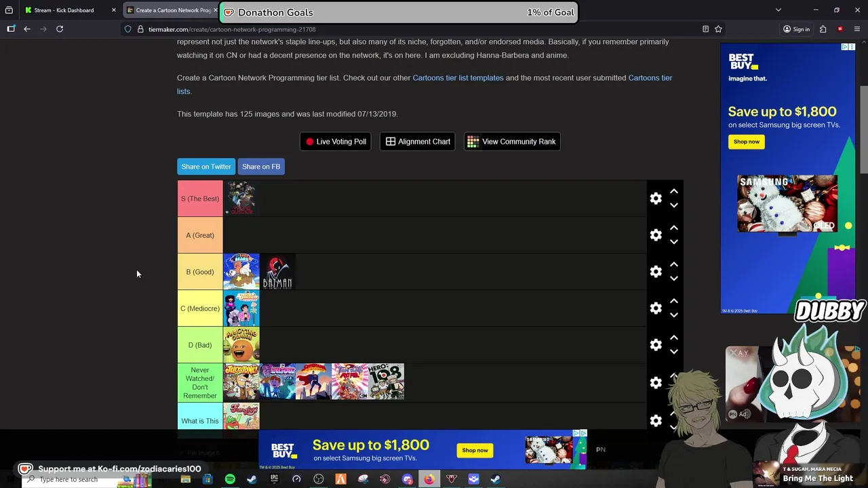Click Shop now in Best Buy sidebar ad
Viewport: 868px width, 488px height.
tap(747, 142)
